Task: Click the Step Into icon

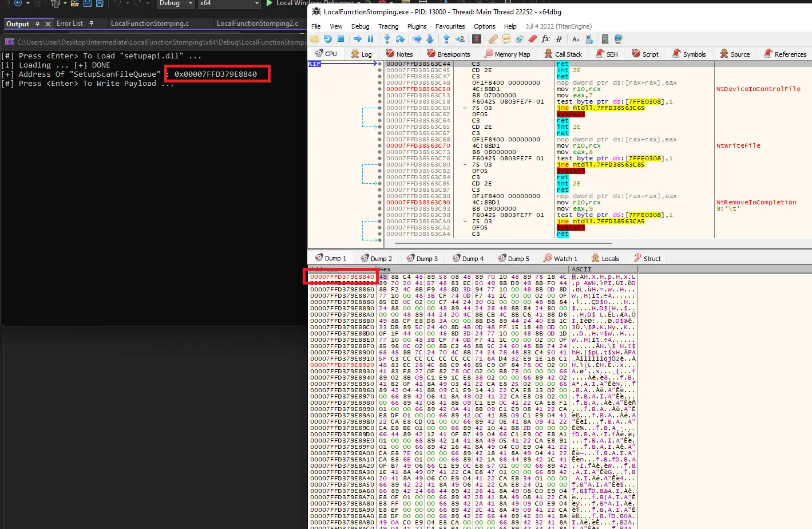Action: click(387, 39)
